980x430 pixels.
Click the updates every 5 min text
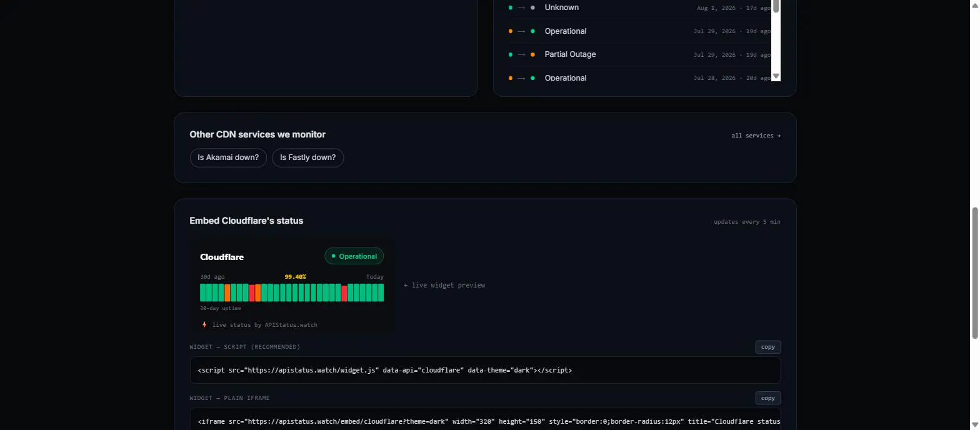click(747, 222)
